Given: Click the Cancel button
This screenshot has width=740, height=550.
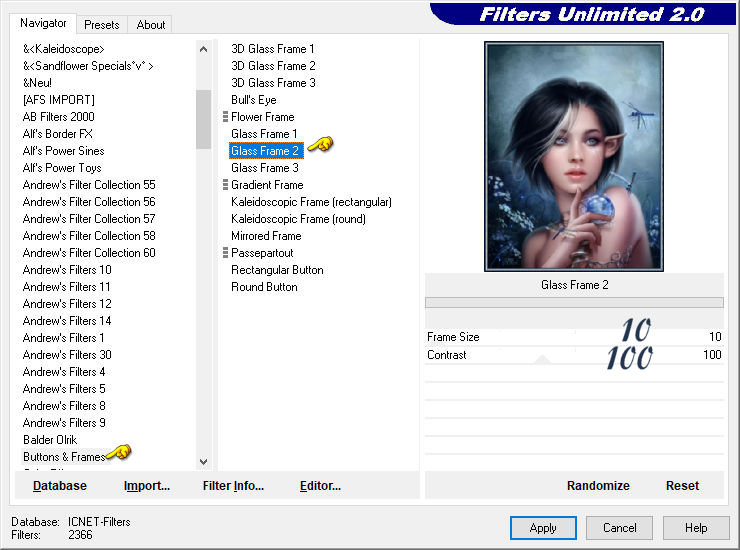Looking at the screenshot, I should (x=619, y=528).
